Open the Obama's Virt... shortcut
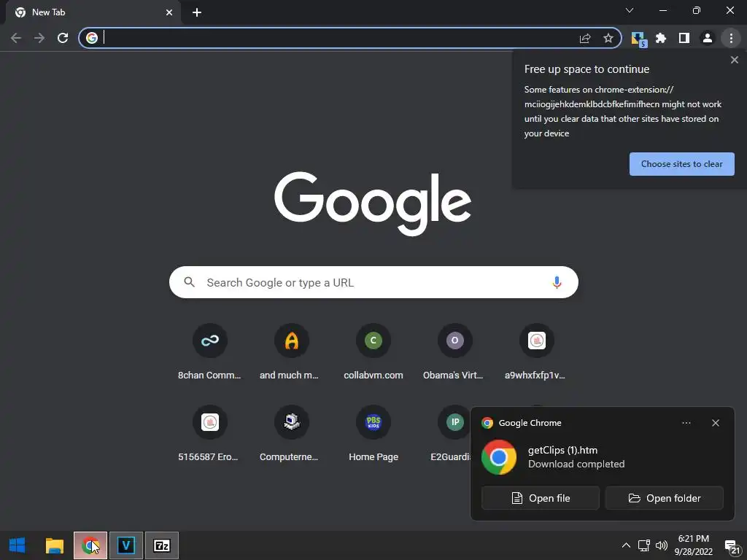The image size is (747, 560). (x=454, y=353)
